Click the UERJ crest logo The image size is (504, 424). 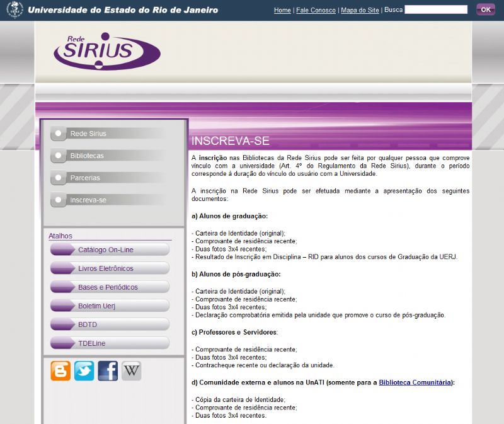pos(14,9)
